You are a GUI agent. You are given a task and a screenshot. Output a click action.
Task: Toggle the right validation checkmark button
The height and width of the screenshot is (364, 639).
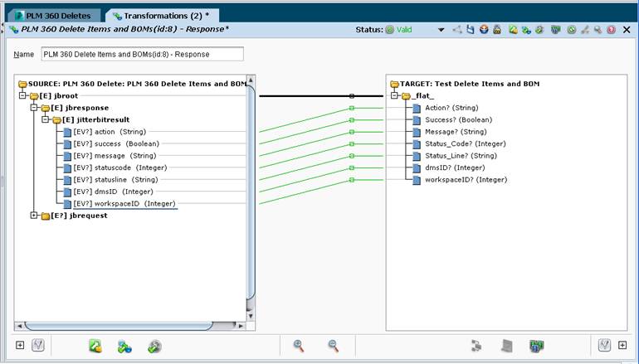click(x=604, y=345)
